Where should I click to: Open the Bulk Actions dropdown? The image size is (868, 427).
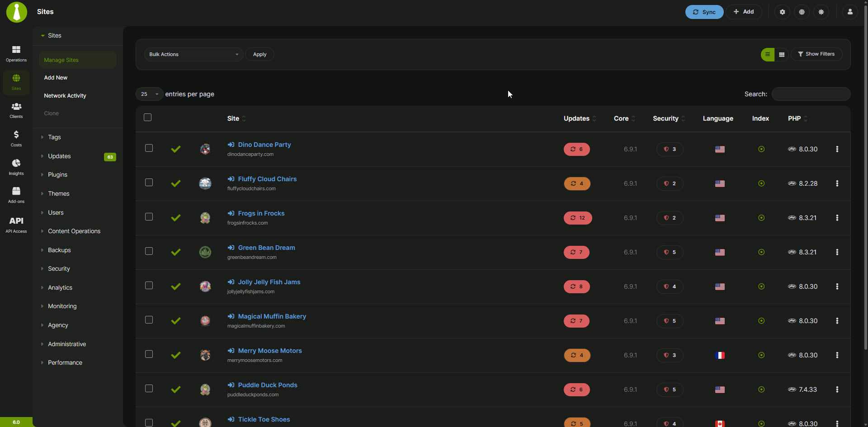click(193, 54)
